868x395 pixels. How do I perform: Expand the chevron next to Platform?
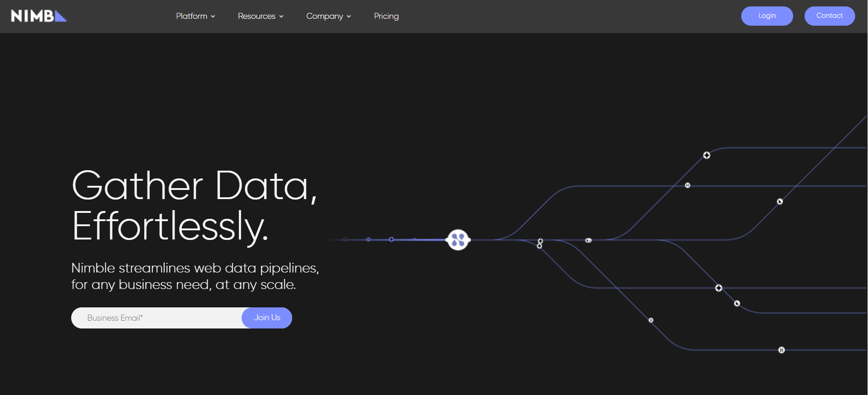click(x=213, y=17)
